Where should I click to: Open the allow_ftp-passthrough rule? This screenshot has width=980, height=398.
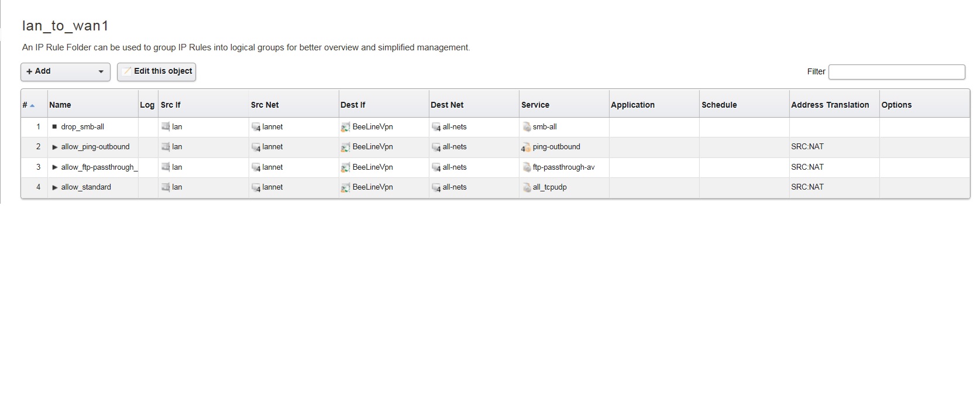[x=99, y=167]
